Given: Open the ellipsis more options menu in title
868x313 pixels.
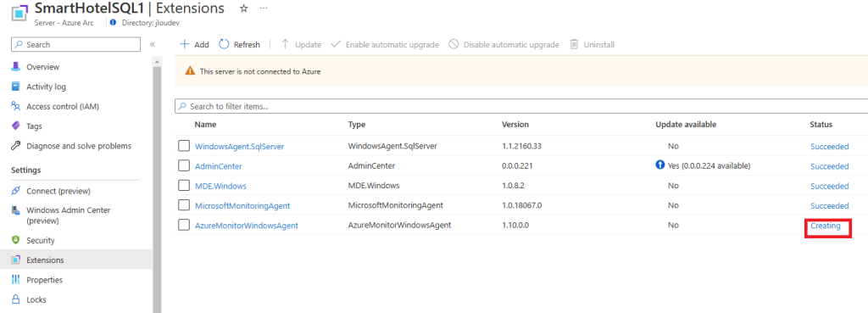Looking at the screenshot, I should (x=264, y=8).
